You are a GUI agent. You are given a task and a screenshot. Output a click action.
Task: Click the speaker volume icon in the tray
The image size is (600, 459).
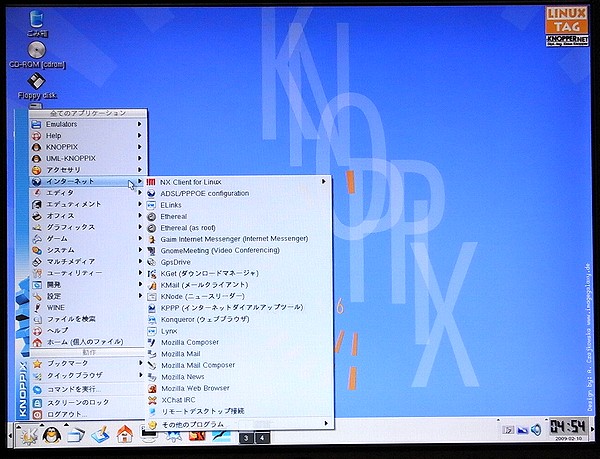tap(536, 430)
